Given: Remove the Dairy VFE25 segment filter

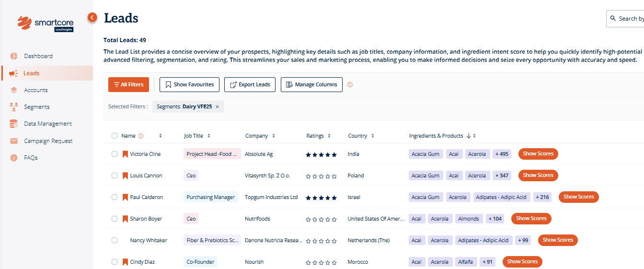Looking at the screenshot, I should click(x=217, y=107).
